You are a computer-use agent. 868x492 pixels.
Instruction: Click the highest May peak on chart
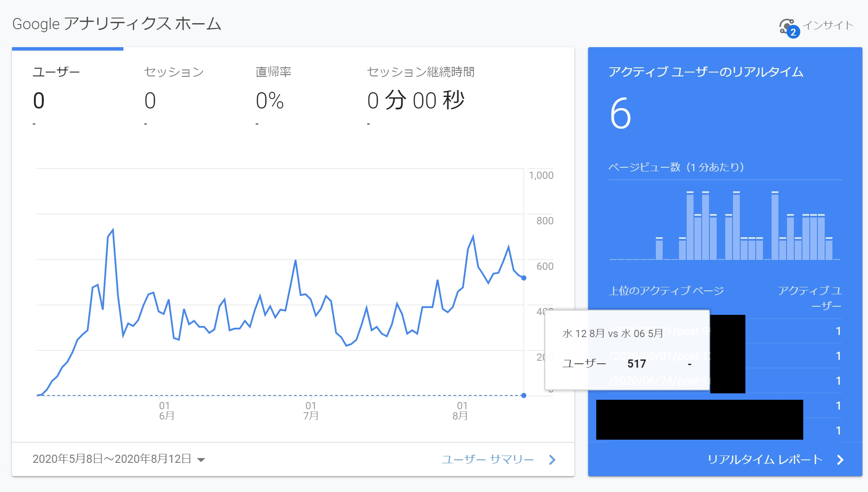[113, 230]
